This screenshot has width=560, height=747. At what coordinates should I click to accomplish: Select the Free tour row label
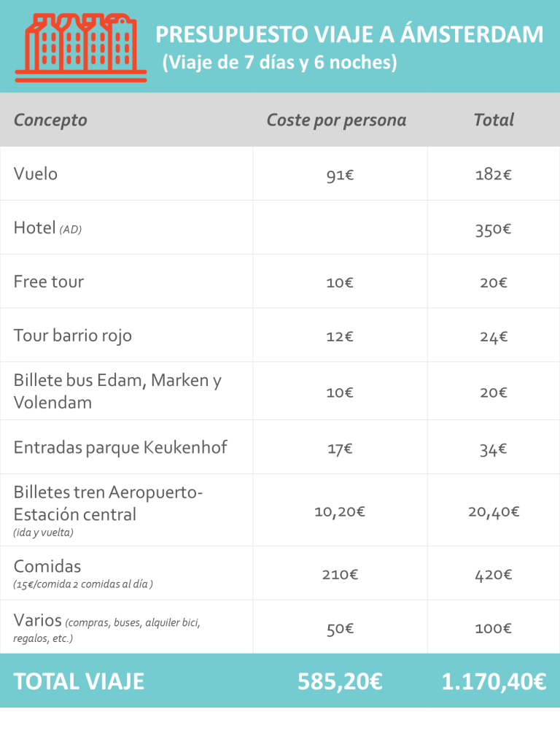point(49,282)
